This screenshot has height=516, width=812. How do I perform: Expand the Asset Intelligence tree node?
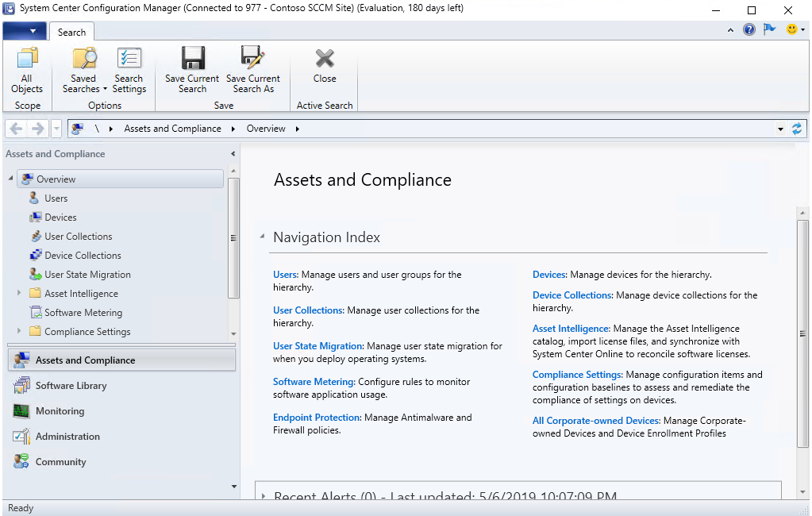19,293
